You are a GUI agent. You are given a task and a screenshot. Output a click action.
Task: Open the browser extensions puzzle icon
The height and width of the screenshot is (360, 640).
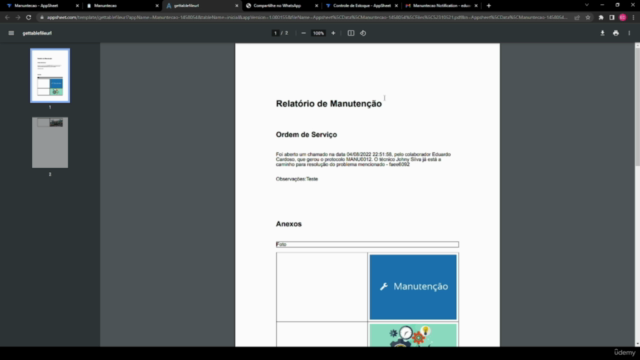tap(601, 18)
